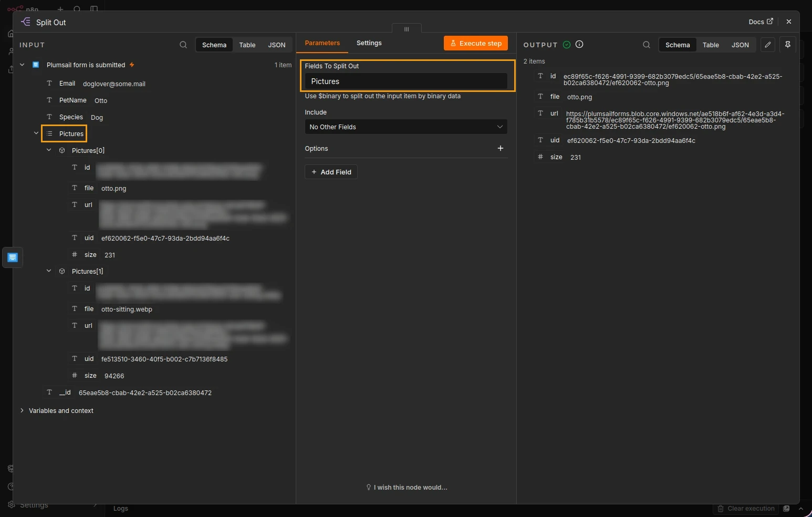Switch INPUT panel to the Table view
Viewport: 812px width, 517px height.
(247, 45)
